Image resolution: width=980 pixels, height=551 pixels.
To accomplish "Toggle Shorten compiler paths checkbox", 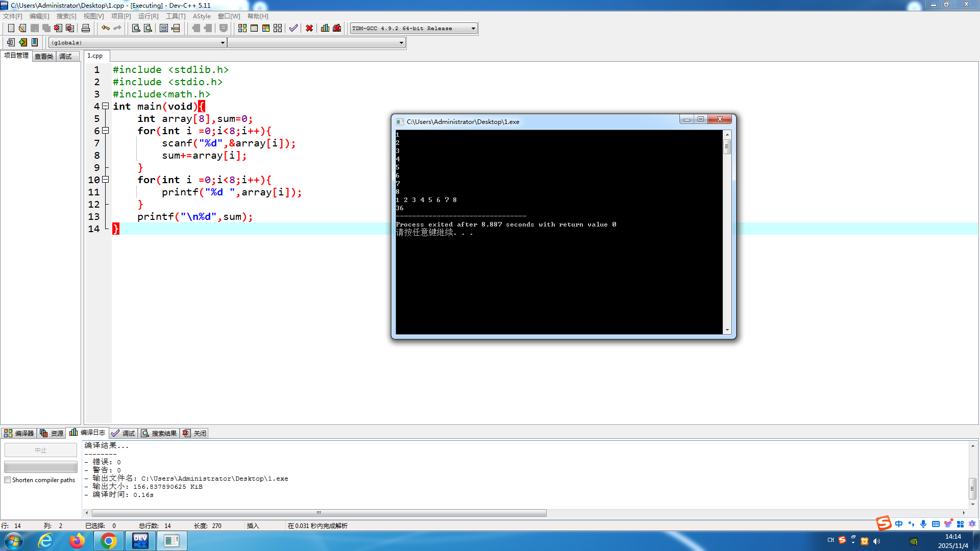I will click(8, 480).
